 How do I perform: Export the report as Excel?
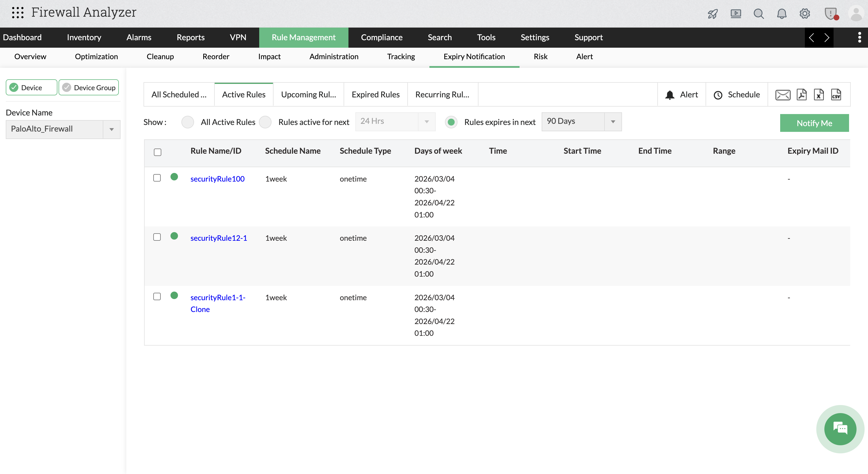pyautogui.click(x=818, y=95)
